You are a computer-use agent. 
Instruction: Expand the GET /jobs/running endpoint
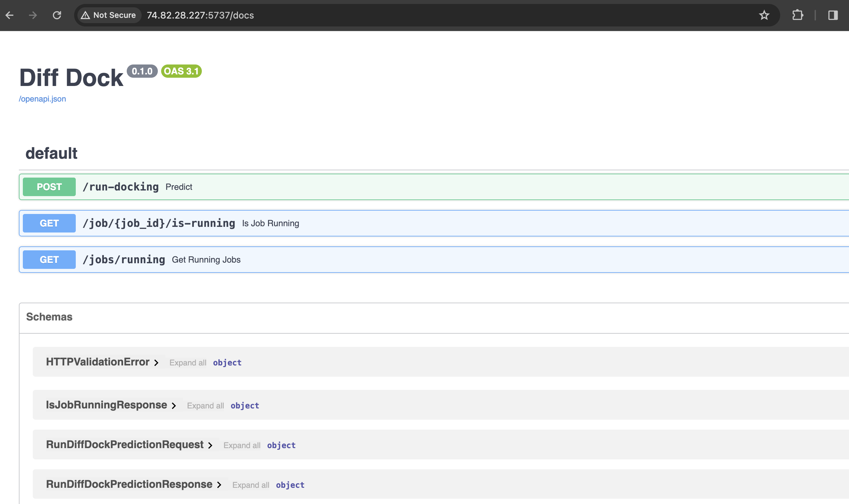coord(124,260)
